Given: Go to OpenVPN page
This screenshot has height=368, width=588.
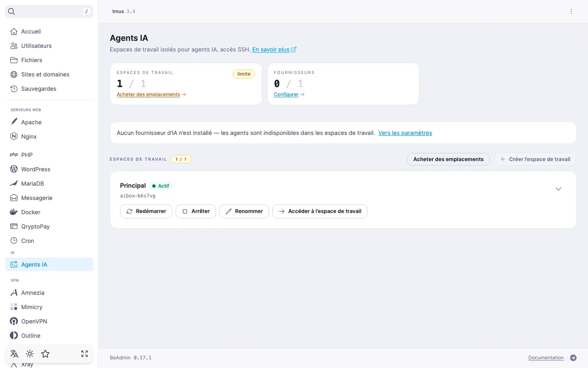Looking at the screenshot, I should tap(49, 321).
